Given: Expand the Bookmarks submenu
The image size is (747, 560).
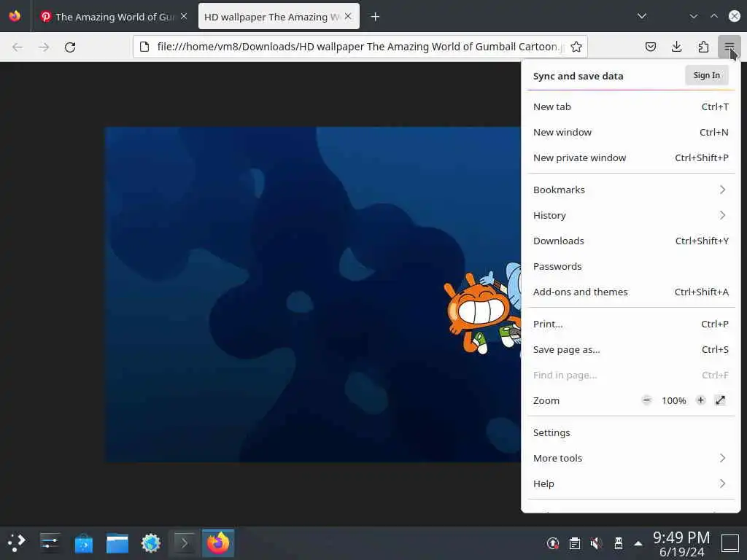Looking at the screenshot, I should pos(631,190).
